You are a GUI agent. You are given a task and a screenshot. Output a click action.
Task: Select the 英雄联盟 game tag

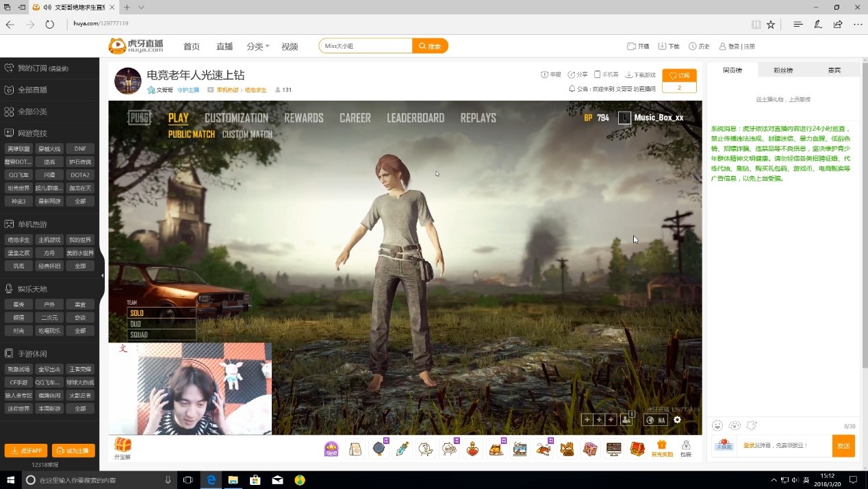[x=18, y=149]
